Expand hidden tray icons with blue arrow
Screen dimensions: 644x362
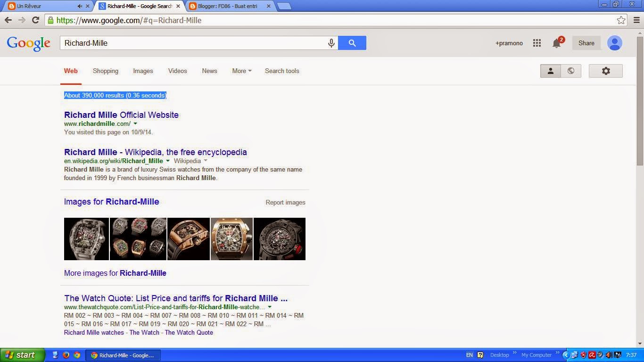(566, 355)
